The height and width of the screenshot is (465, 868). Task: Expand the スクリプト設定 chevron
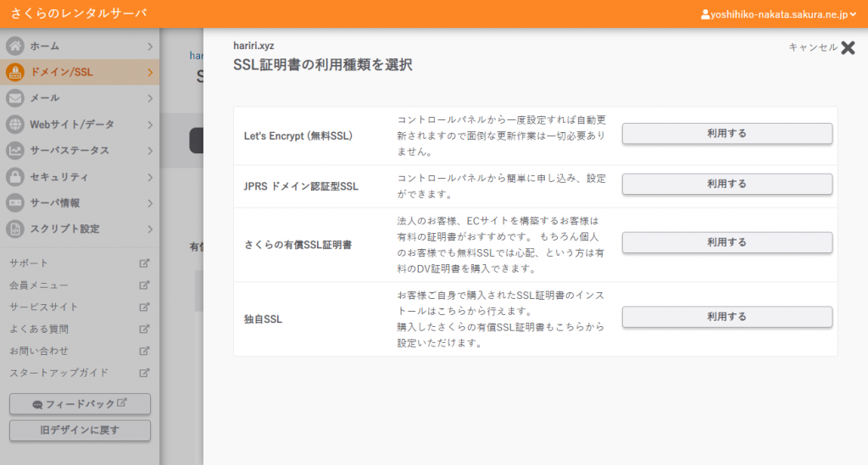pyautogui.click(x=150, y=230)
